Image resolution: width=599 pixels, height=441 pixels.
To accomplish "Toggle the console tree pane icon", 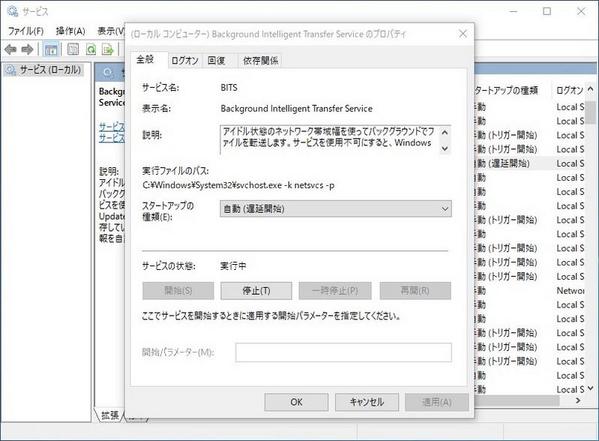I will [x=50, y=49].
